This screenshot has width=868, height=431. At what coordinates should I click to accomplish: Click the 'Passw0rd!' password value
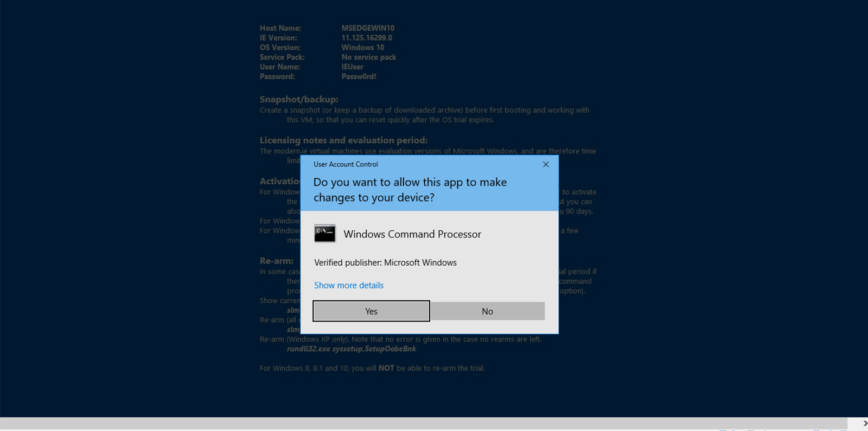pos(359,76)
